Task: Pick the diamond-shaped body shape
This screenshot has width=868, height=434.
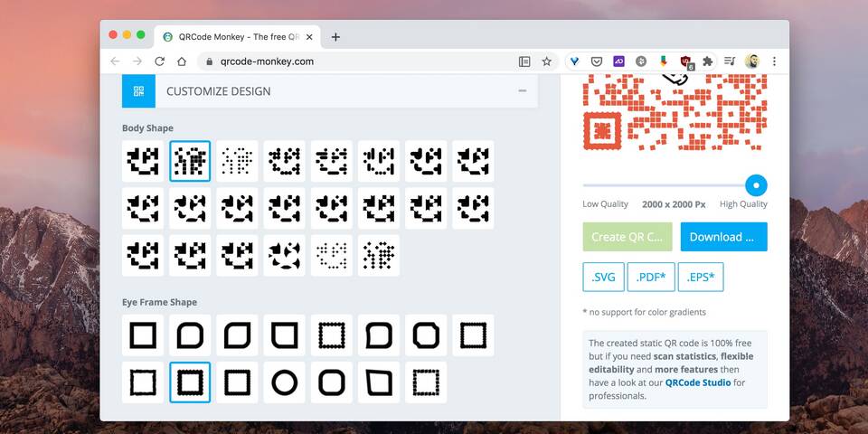Action: tap(379, 255)
